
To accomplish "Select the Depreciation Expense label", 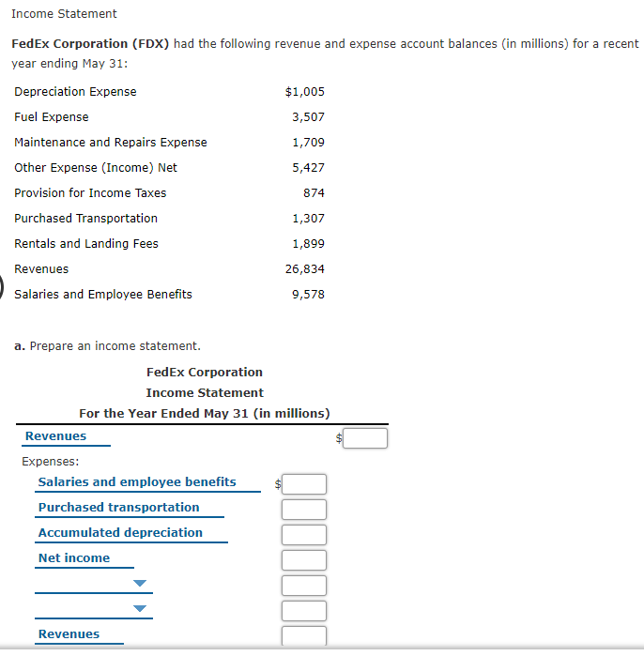I will pyautogui.click(x=75, y=92).
